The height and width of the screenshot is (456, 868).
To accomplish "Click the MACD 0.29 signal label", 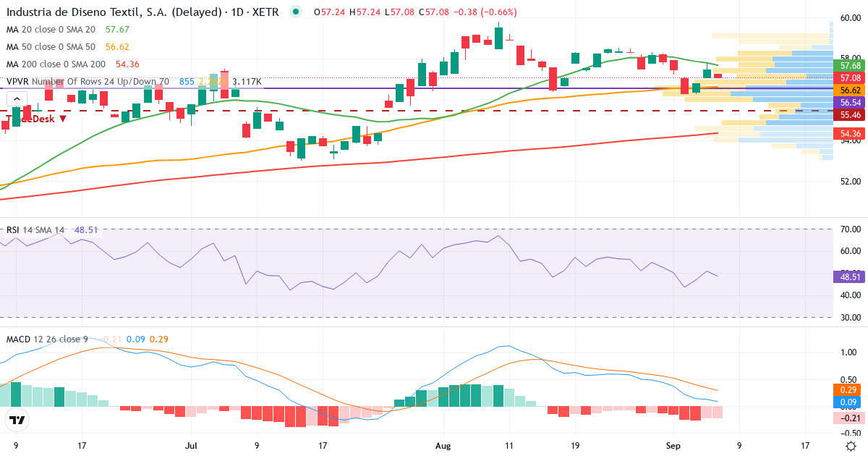I will point(850,389).
